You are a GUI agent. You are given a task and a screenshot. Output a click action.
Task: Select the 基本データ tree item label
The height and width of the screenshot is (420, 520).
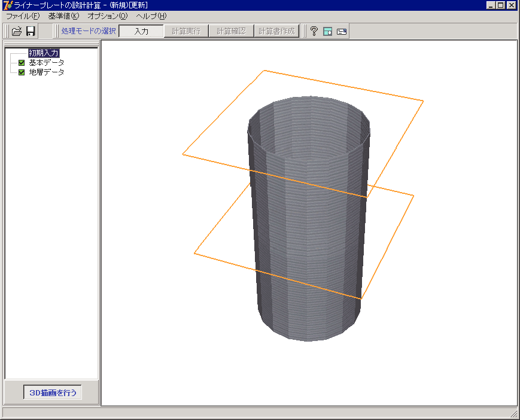point(47,63)
